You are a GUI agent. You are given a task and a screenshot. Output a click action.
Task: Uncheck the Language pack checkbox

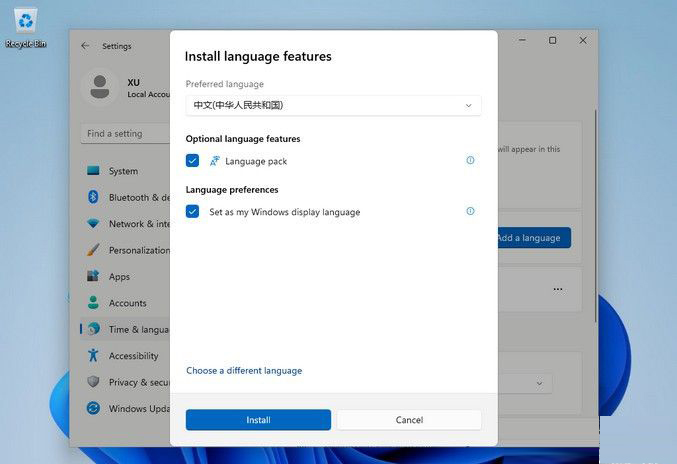pyautogui.click(x=193, y=160)
